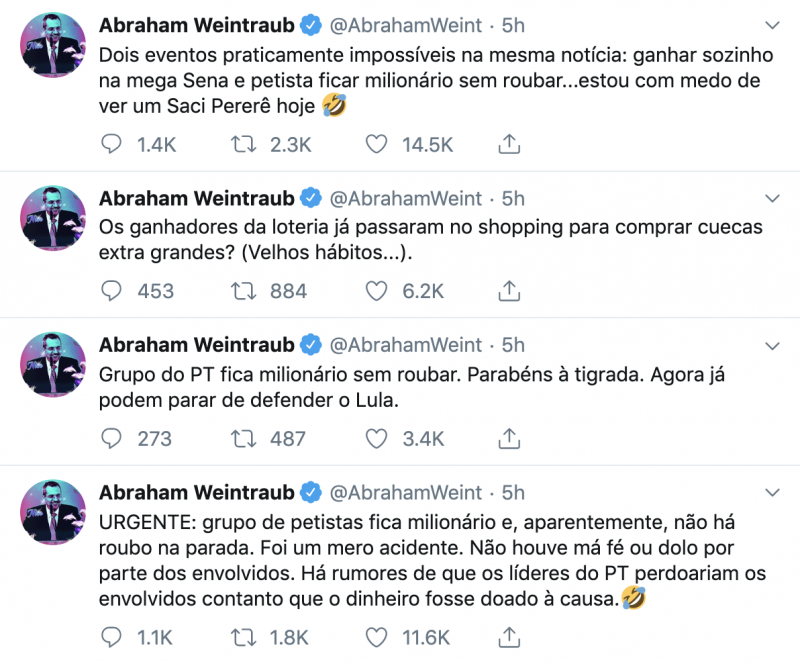
Task: Share the tweet about lottery winners shopping
Action: click(x=509, y=291)
